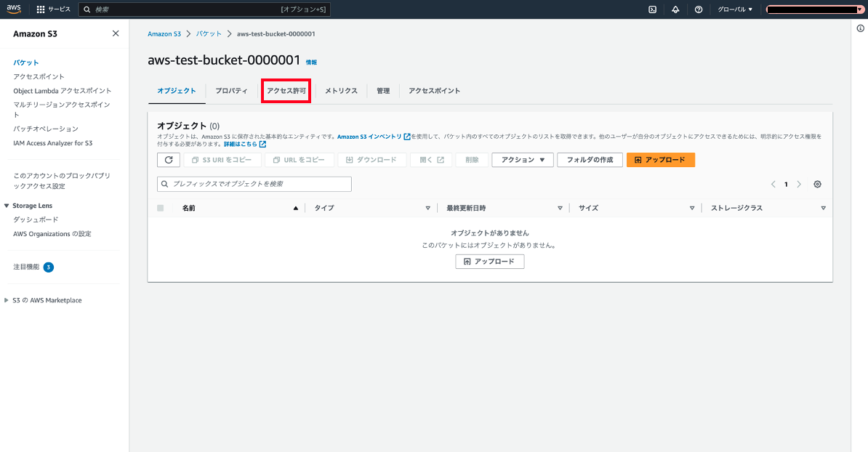This screenshot has width=868, height=452.
Task: Click the URL をコピー button
Action: tap(300, 160)
